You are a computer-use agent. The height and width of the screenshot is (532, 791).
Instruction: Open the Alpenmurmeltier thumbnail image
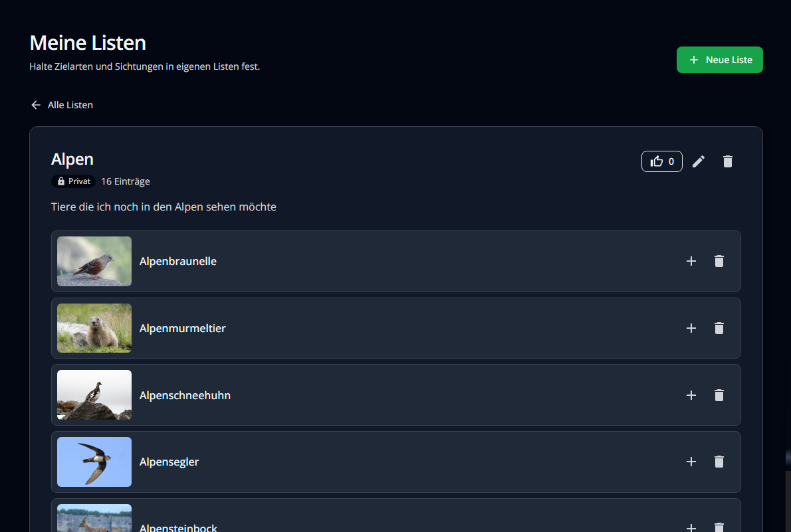click(94, 328)
